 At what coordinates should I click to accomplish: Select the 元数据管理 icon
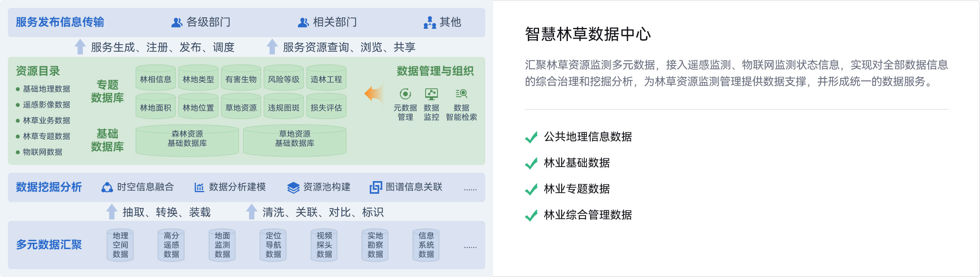[x=405, y=94]
